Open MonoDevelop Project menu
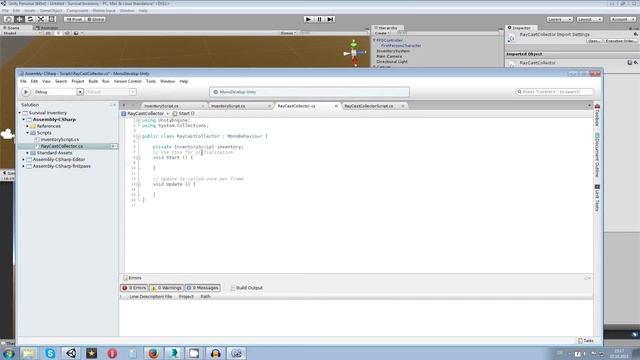 (x=78, y=81)
